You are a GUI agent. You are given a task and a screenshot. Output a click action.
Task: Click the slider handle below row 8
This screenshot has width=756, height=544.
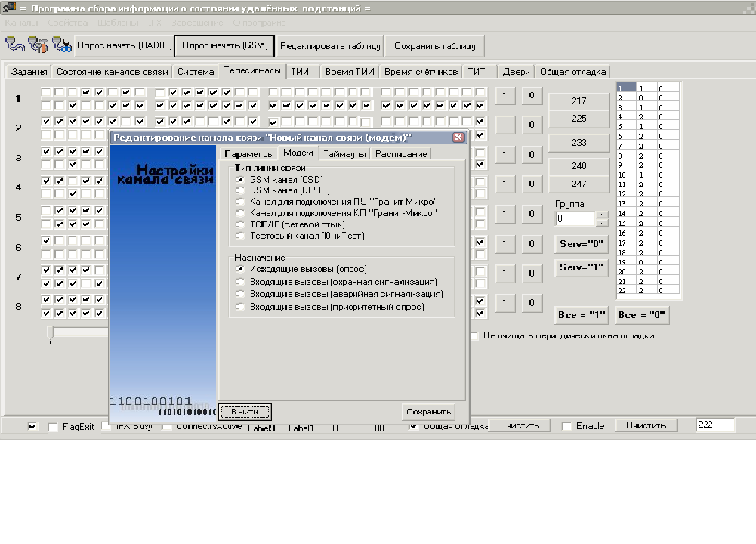51,332
